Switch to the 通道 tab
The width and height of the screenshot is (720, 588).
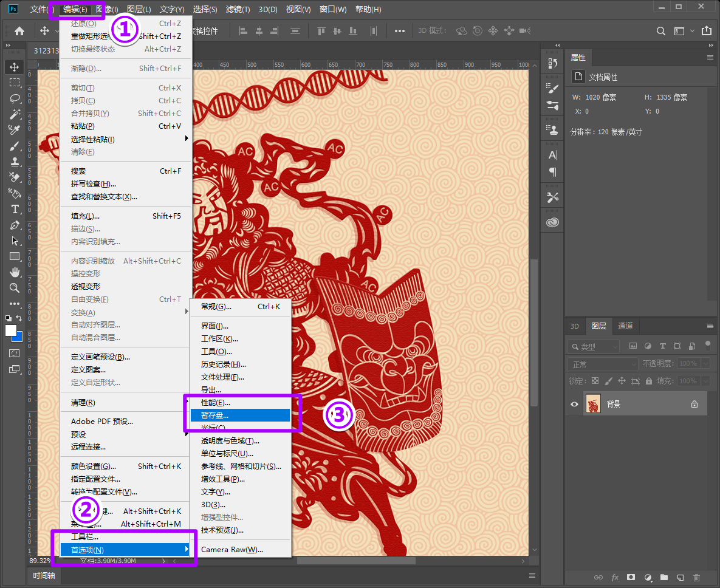[x=625, y=326]
